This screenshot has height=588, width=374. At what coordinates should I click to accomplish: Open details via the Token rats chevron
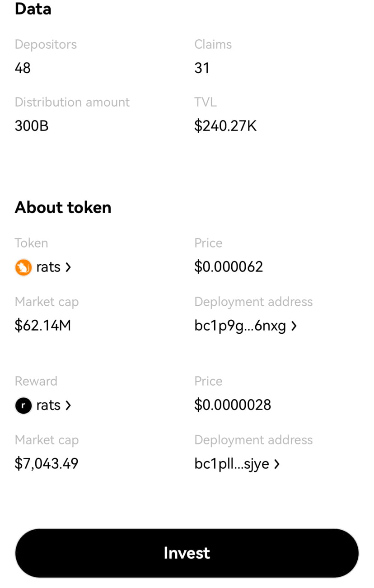click(x=69, y=267)
